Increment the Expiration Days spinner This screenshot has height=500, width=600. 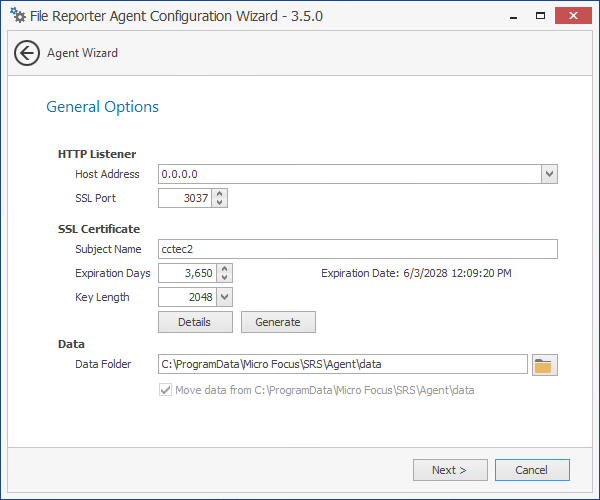(225, 269)
